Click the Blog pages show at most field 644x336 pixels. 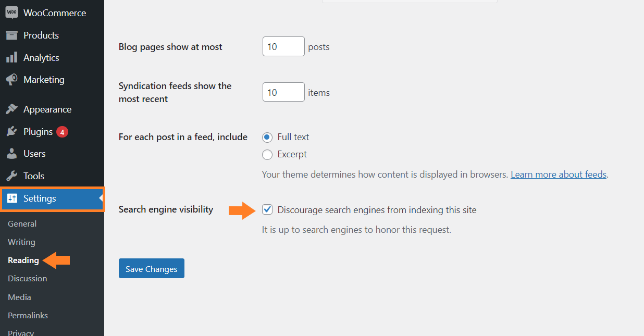click(283, 46)
